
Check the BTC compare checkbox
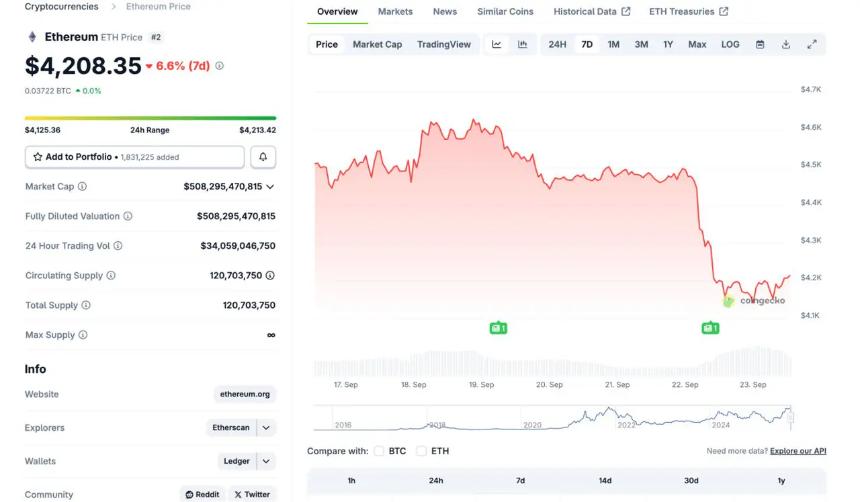379,451
